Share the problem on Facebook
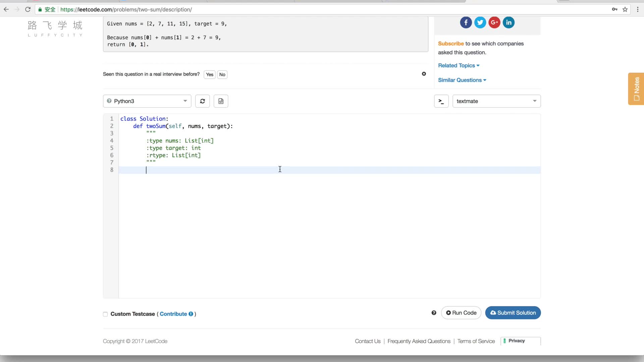The height and width of the screenshot is (362, 644). pos(466,22)
